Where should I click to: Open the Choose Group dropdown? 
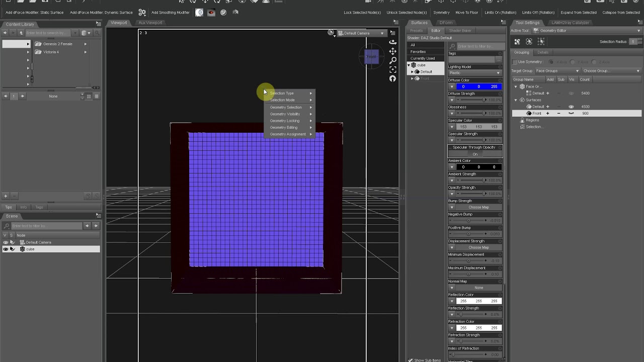coord(611,71)
